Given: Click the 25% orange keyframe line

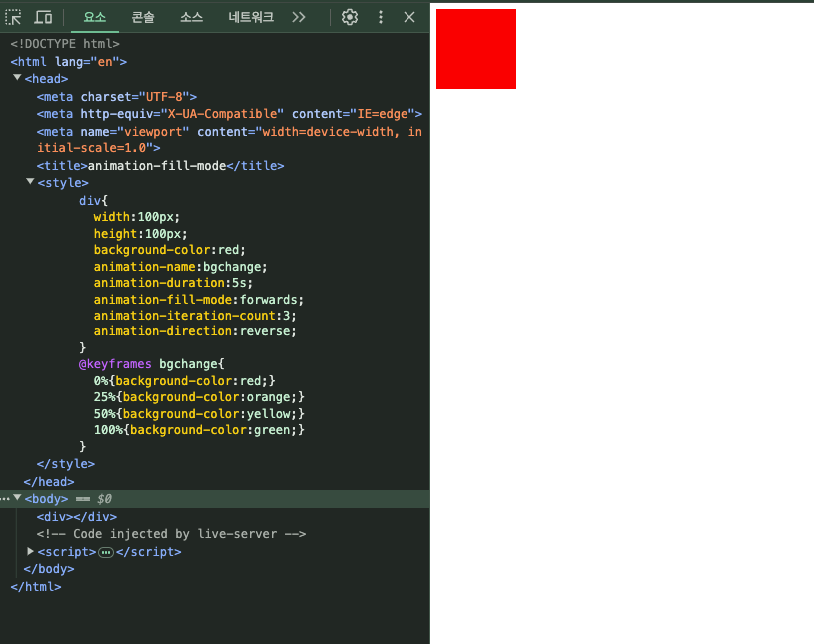Looking at the screenshot, I should [199, 397].
